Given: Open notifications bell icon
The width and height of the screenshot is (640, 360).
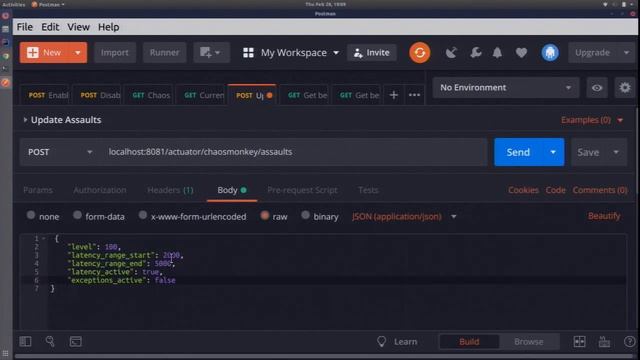Looking at the screenshot, I should (x=497, y=53).
